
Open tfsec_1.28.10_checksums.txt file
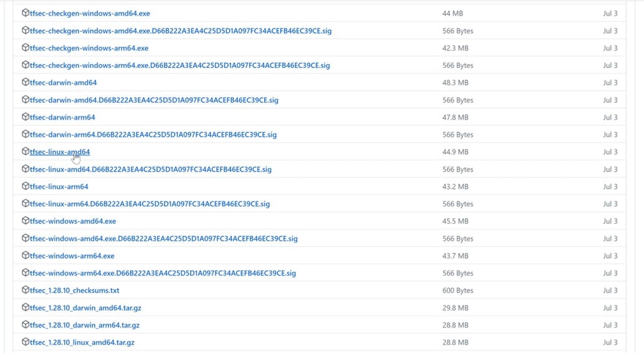coord(75,290)
